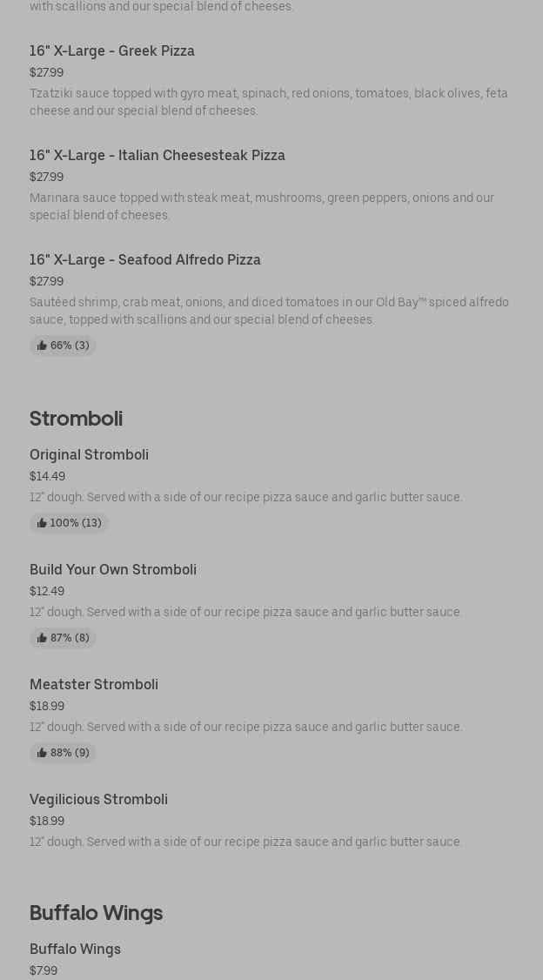Select the Meatster Stromboli item
Viewport: 543px width, 980px height.
coord(94,684)
